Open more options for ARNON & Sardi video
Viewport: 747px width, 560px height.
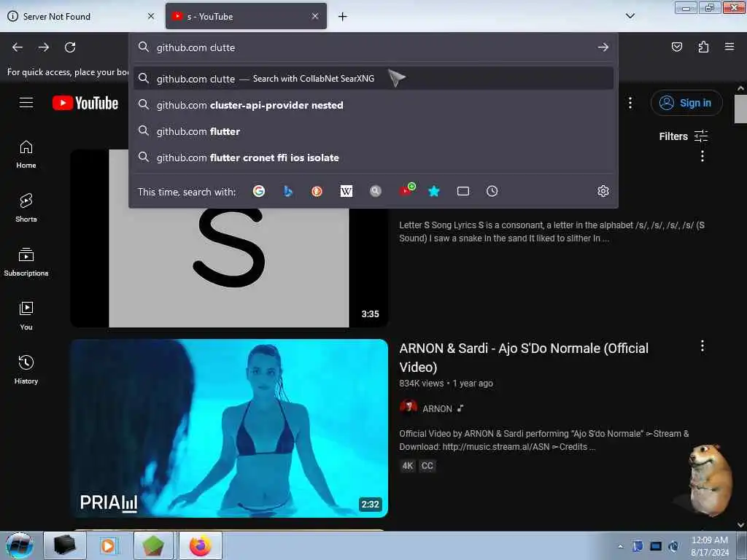[703, 346]
